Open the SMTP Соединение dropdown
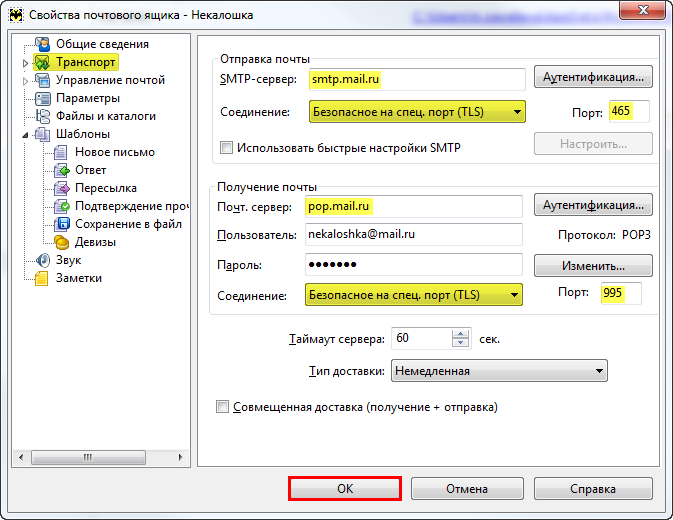 [x=417, y=112]
